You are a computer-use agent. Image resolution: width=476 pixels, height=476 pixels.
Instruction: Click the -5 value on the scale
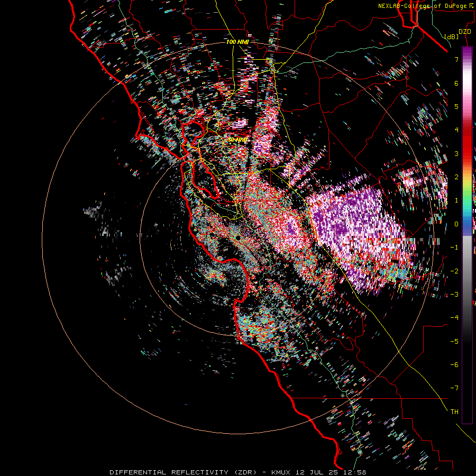pos(454,342)
